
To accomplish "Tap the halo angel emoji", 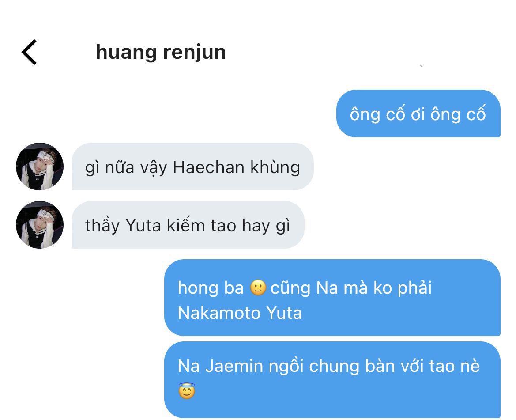I will [187, 391].
